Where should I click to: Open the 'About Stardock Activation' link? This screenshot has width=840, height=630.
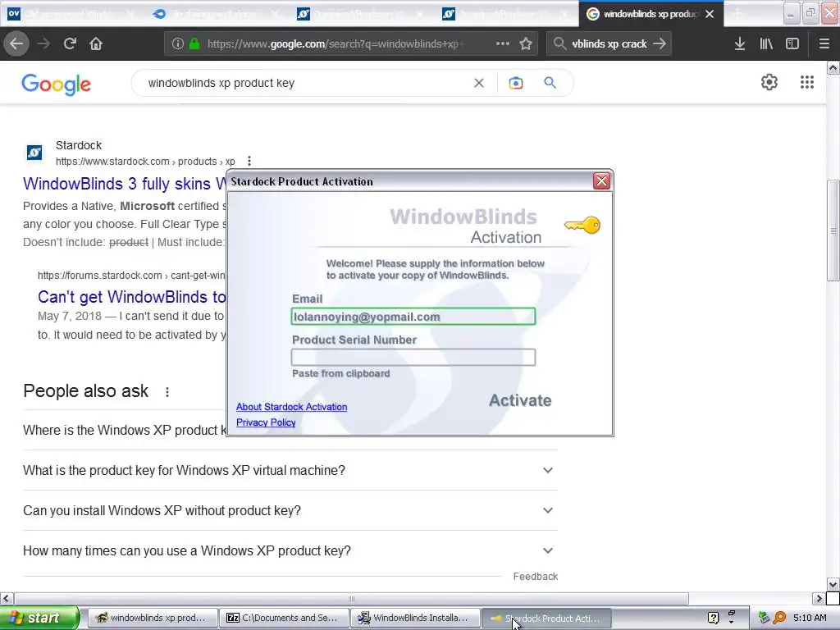click(291, 407)
